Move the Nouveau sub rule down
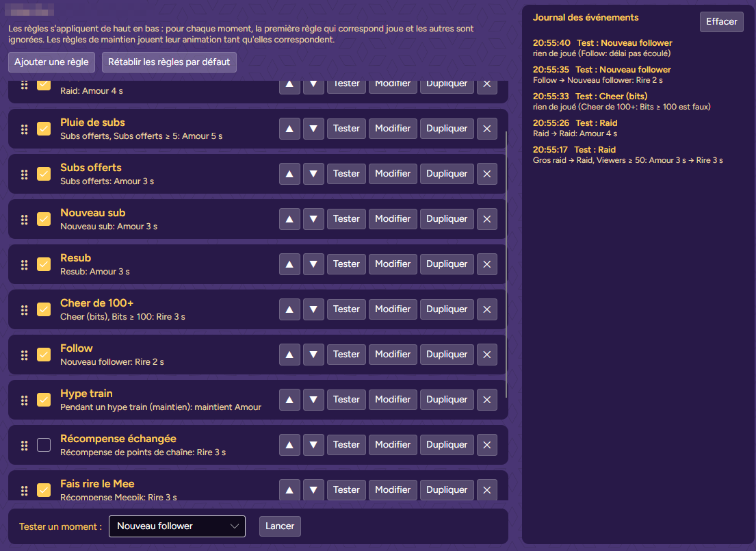The width and height of the screenshot is (756, 551). point(313,219)
